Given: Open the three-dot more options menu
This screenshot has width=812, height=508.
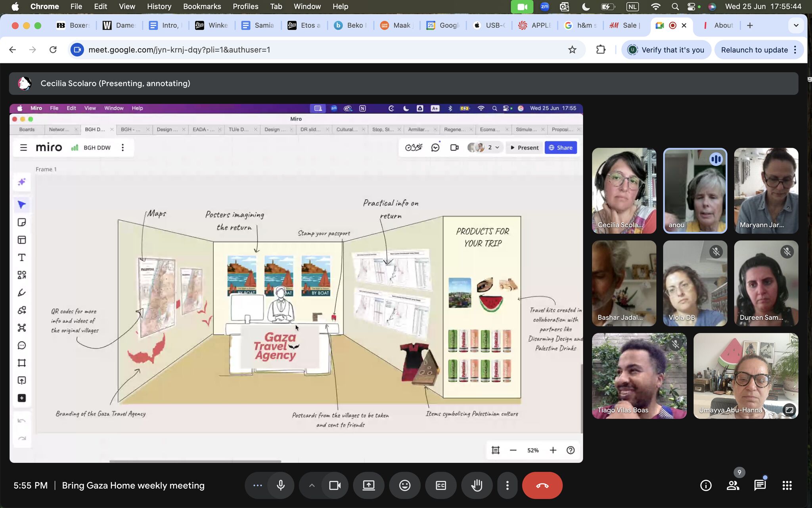Looking at the screenshot, I should click(x=507, y=485).
